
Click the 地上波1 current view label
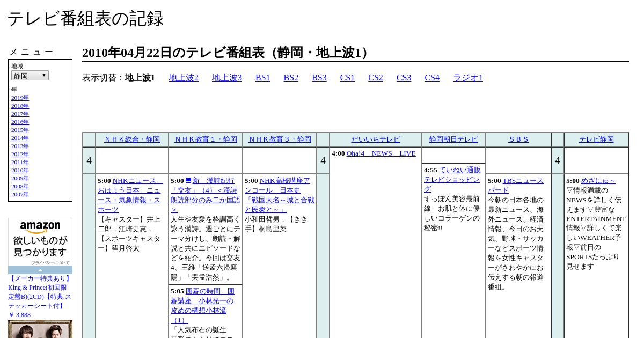point(140,78)
